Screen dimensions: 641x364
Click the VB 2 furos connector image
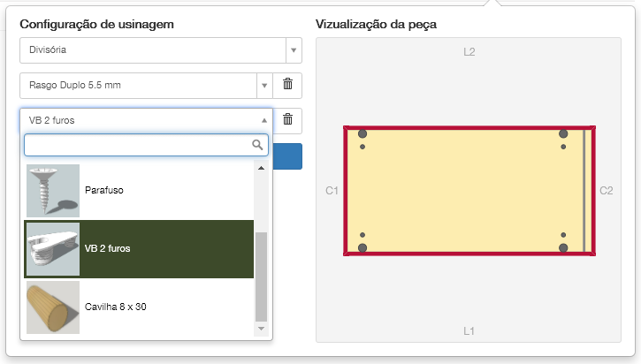(x=53, y=249)
